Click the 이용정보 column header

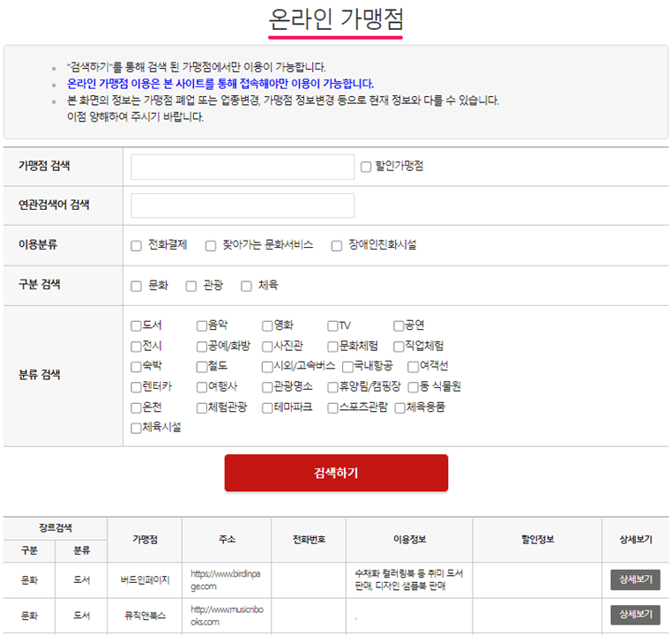[x=410, y=540]
